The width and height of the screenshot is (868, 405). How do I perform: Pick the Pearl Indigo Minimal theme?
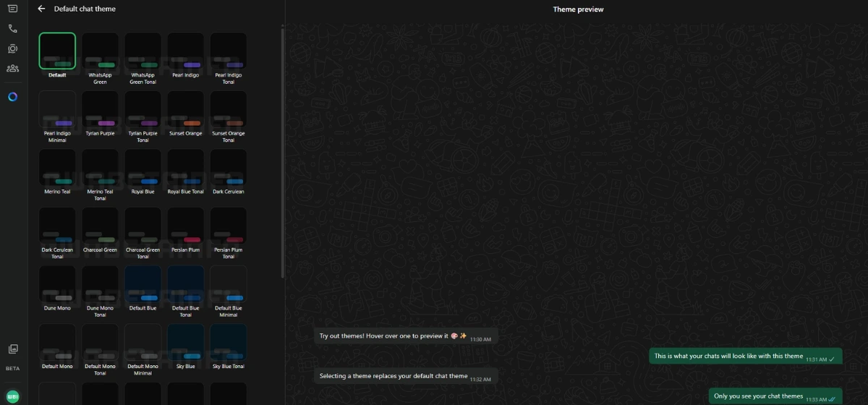coord(57,109)
